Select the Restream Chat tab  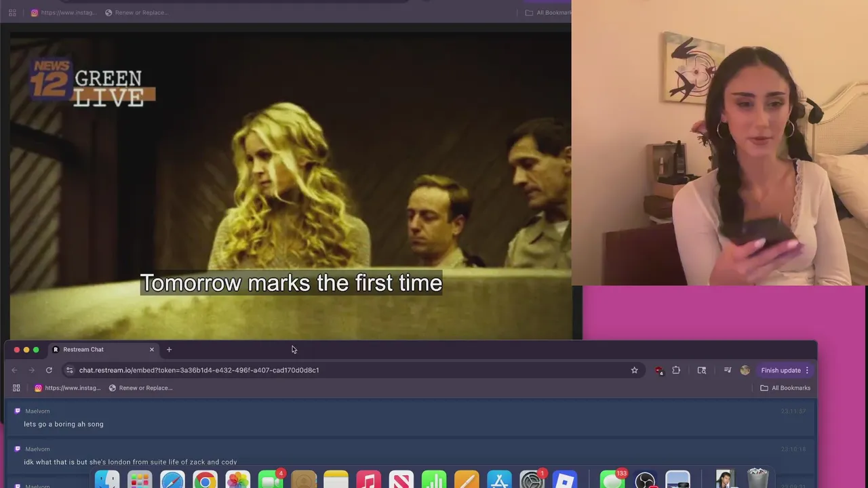tap(102, 350)
